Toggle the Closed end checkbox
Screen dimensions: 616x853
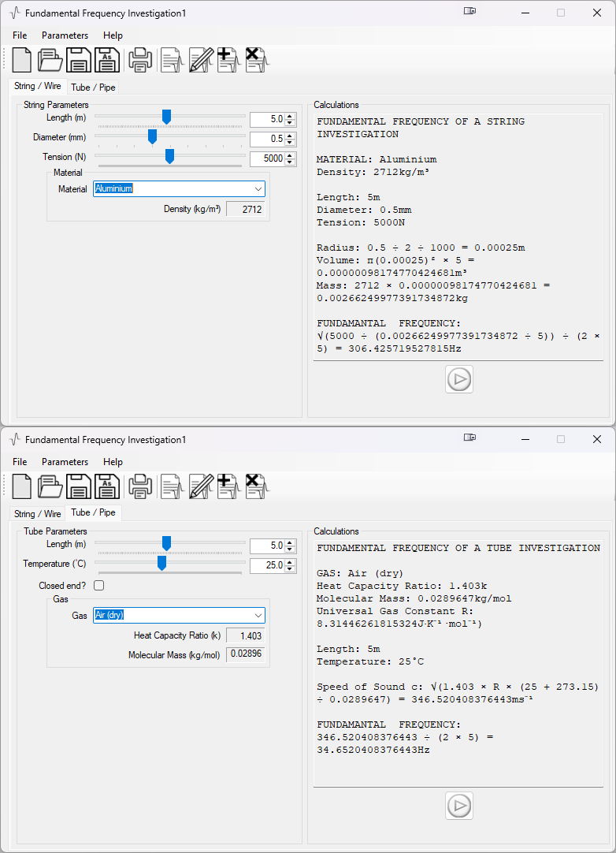pyautogui.click(x=99, y=586)
